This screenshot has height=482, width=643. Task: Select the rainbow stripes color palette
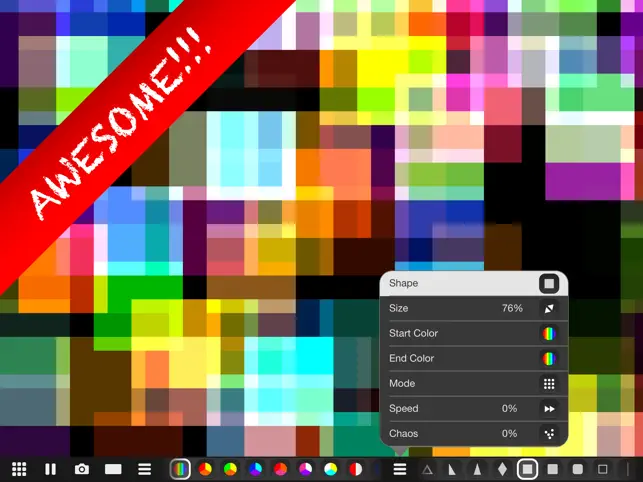point(180,469)
